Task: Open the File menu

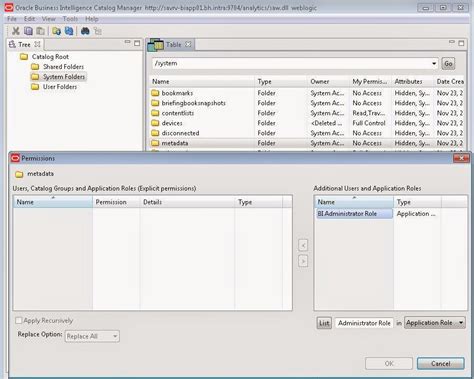Action: 12,19
